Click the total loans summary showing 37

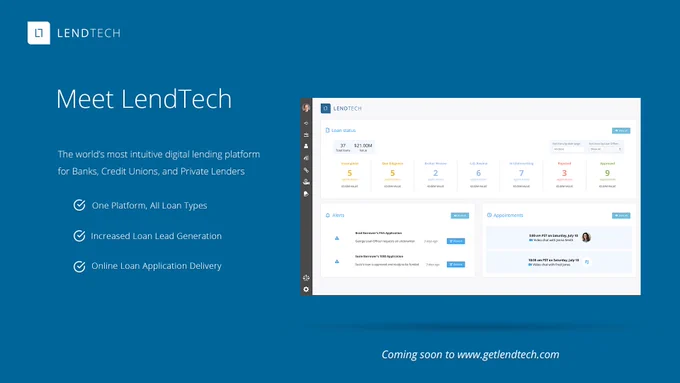pyautogui.click(x=343, y=147)
